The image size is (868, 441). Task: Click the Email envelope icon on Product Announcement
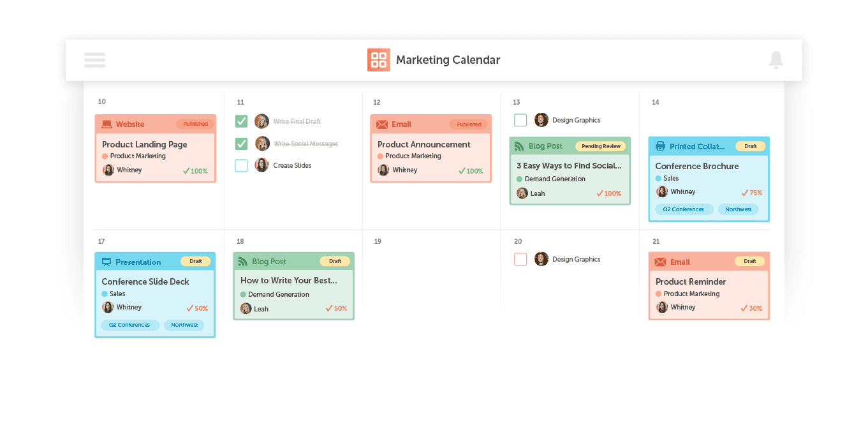tap(381, 124)
